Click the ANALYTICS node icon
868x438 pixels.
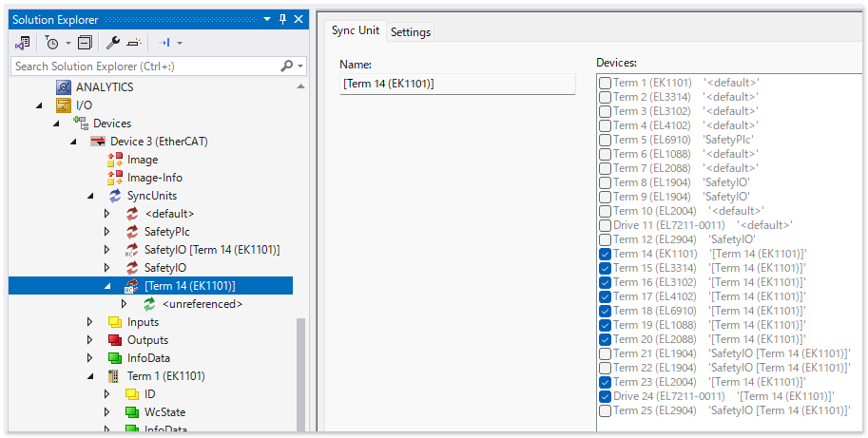[64, 87]
